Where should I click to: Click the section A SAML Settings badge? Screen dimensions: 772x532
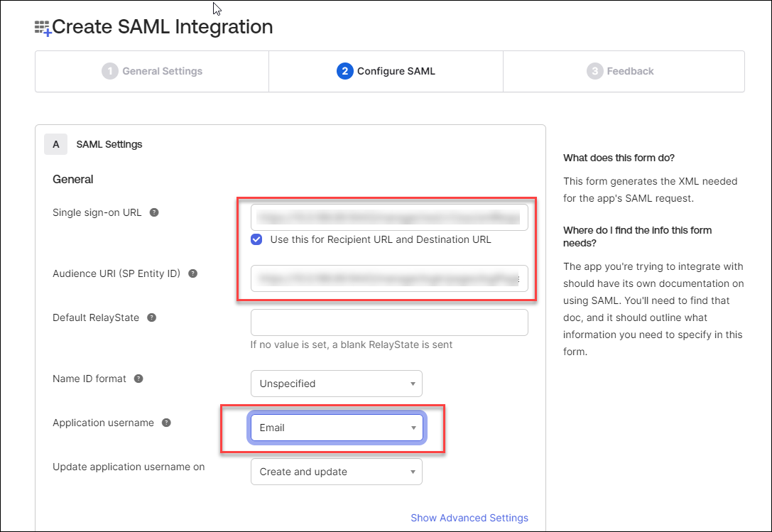point(55,144)
